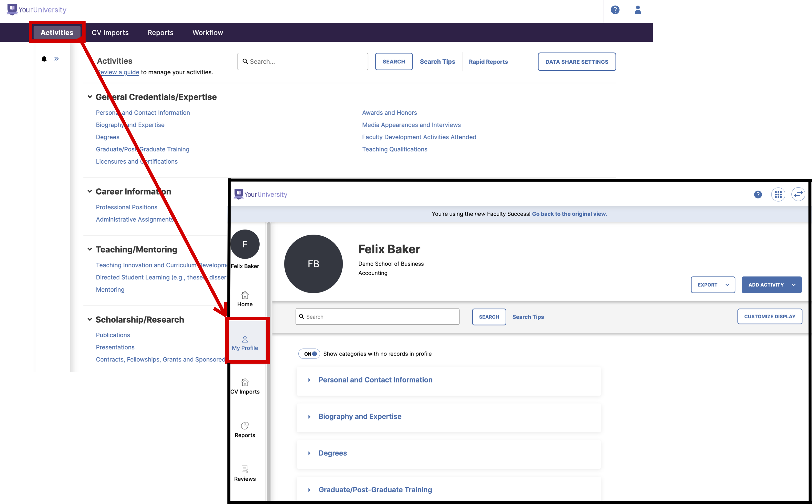The height and width of the screenshot is (504, 812).
Task: Open Teaching Qualifications link
Action: [395, 149]
